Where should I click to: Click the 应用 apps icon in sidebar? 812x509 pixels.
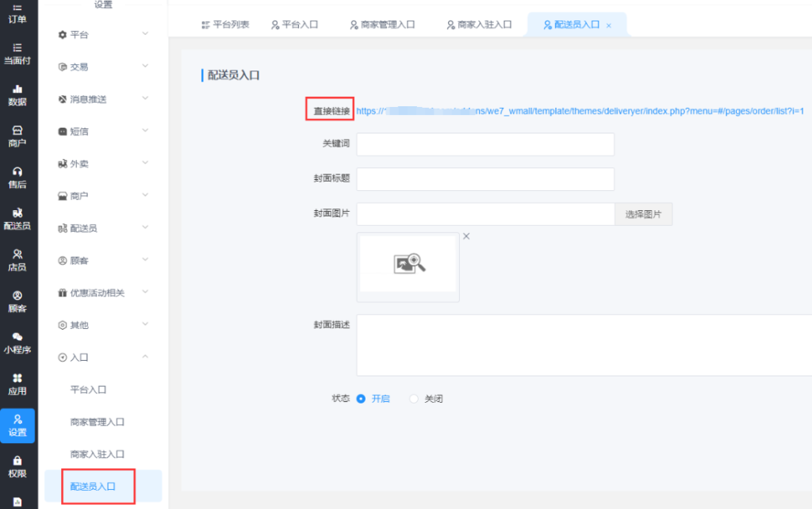click(17, 383)
